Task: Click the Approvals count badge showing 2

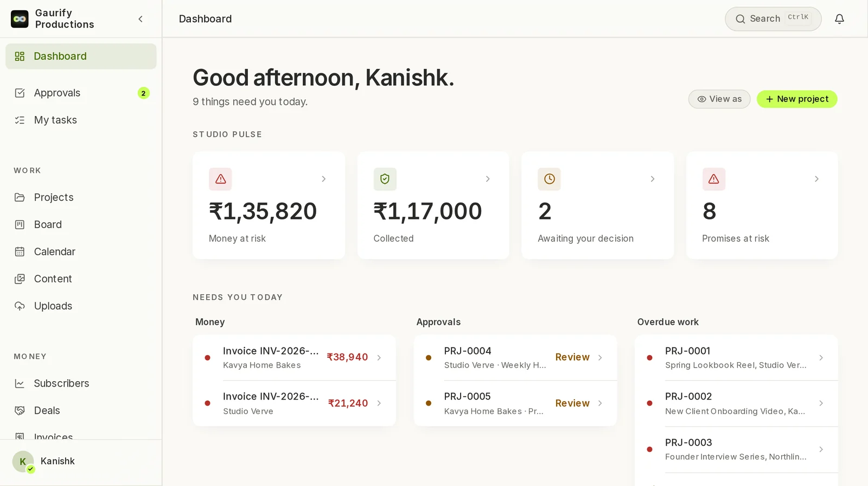Action: (143, 93)
